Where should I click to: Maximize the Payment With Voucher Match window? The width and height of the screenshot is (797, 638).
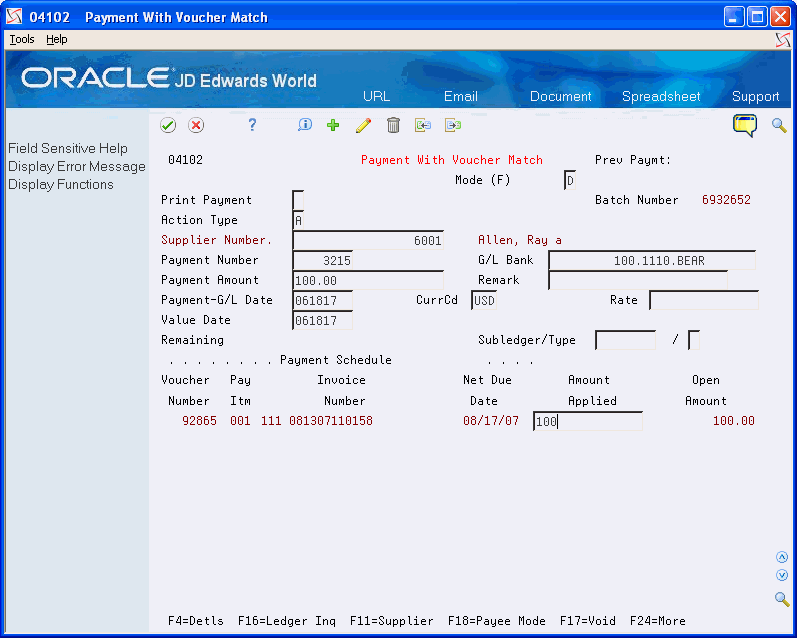[x=757, y=17]
